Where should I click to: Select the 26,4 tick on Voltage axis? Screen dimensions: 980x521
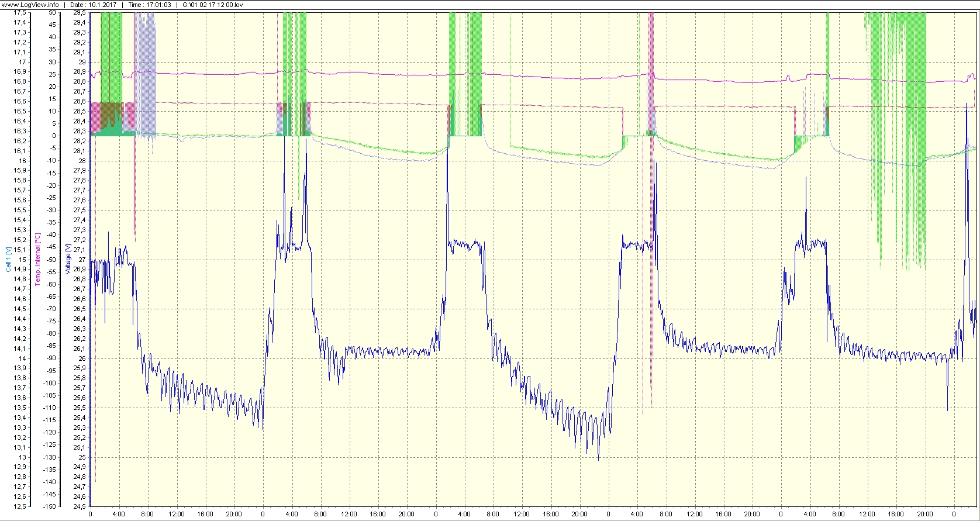point(80,319)
